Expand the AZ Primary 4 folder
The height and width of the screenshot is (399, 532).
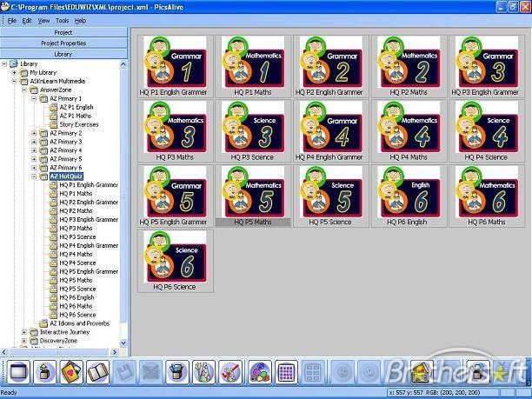pyautogui.click(x=34, y=150)
